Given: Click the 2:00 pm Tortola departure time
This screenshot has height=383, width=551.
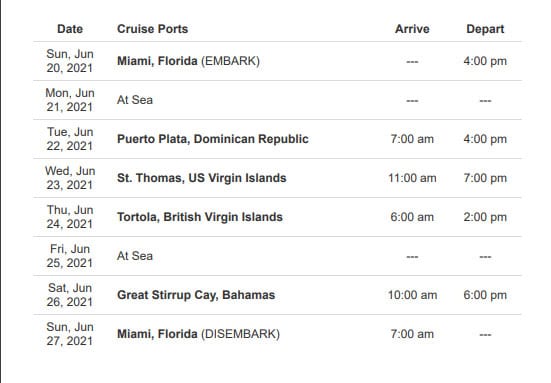Looking at the screenshot, I should pyautogui.click(x=485, y=217).
